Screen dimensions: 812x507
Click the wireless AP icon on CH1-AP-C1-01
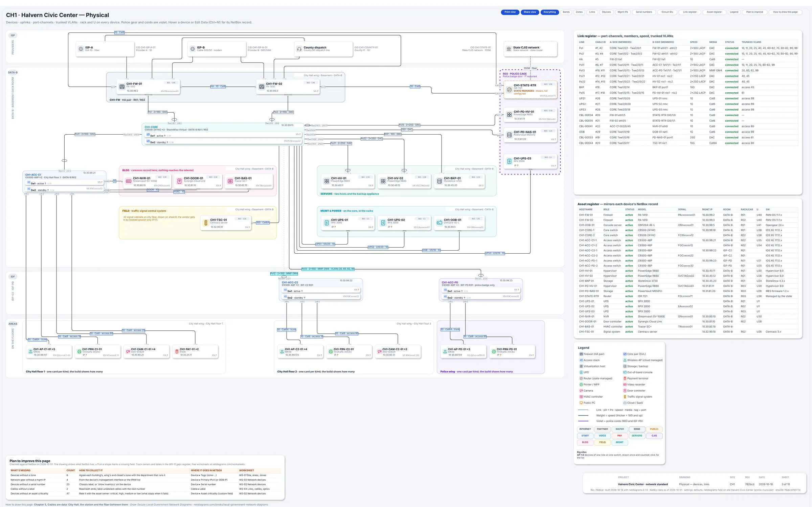pos(30,352)
